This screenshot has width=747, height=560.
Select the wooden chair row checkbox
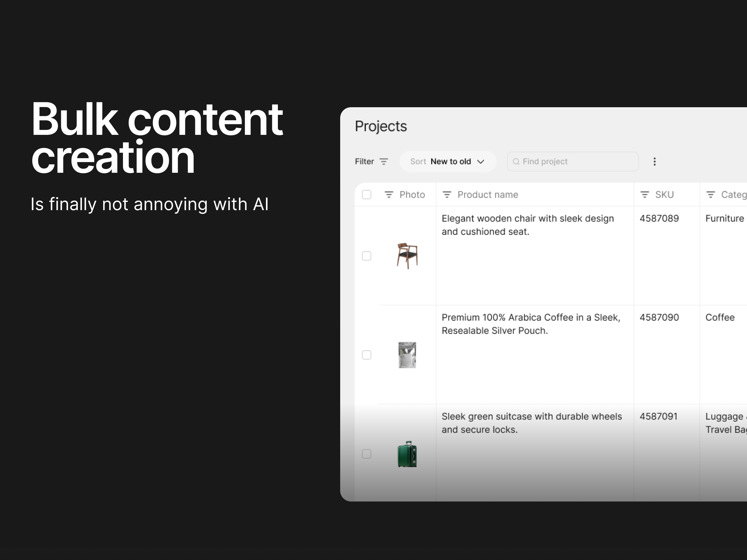pos(366,256)
